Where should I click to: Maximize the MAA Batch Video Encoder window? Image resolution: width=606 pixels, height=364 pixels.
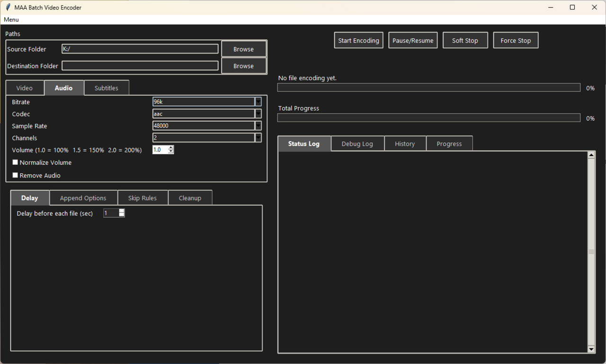(572, 7)
